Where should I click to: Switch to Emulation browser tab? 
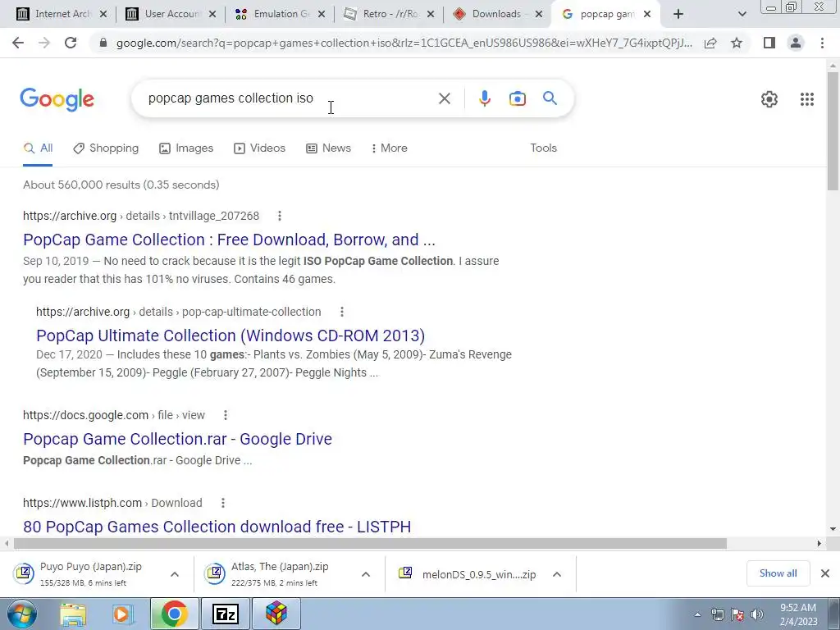(280, 15)
